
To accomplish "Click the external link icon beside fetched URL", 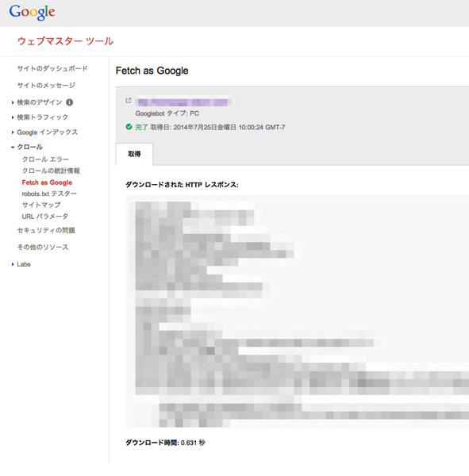I will (x=129, y=101).
